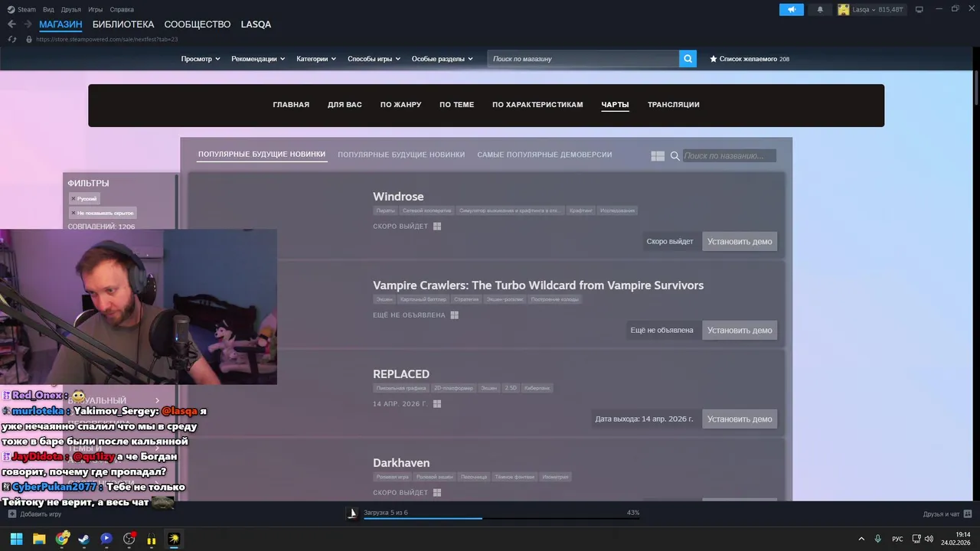
Task: Open the 'МАГАЗИН' tab
Action: [x=60, y=24]
